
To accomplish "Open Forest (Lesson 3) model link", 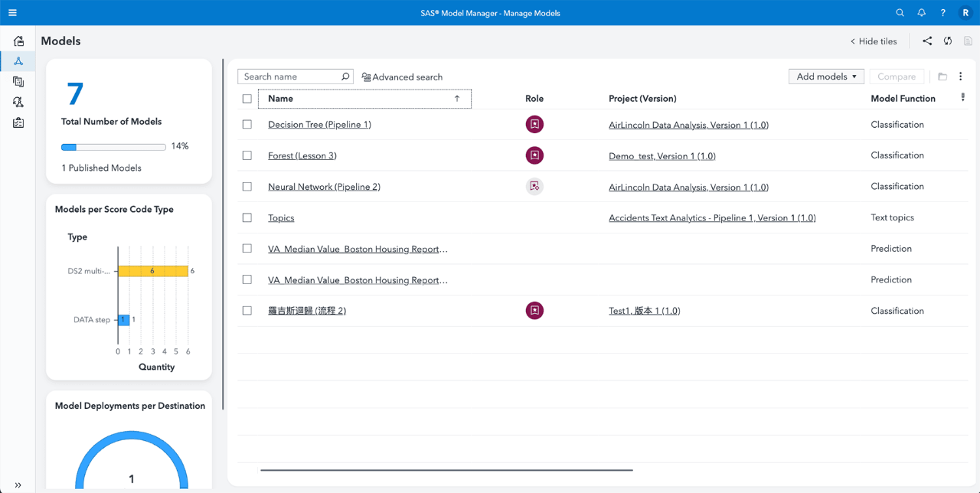I will 302,155.
